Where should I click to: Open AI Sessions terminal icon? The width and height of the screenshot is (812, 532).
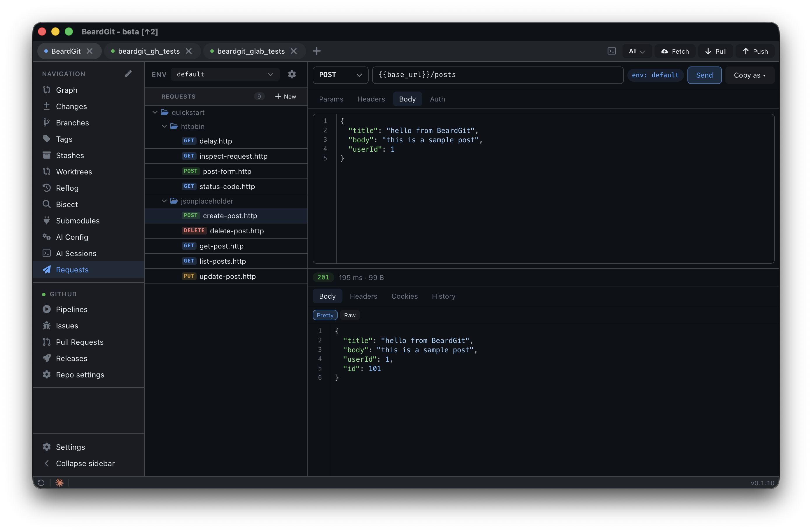[47, 253]
